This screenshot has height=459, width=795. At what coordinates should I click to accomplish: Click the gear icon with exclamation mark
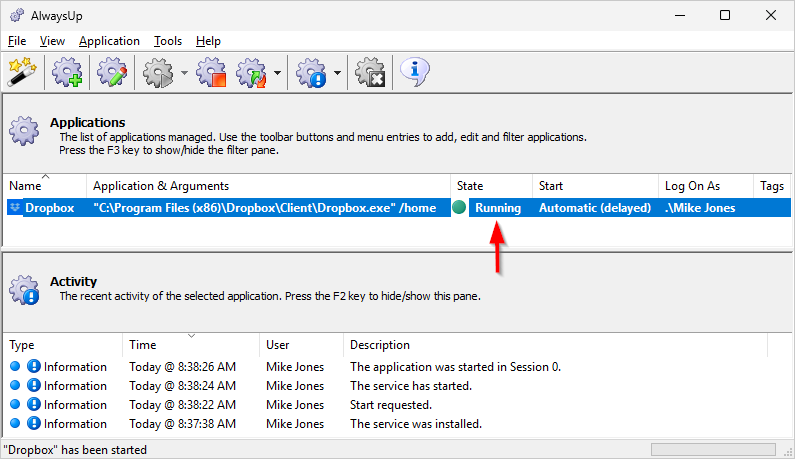pos(312,72)
